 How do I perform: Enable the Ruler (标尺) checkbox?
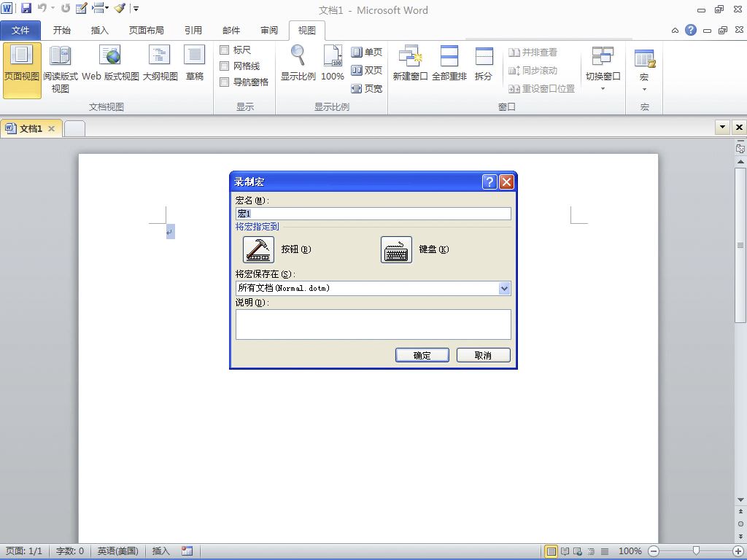(225, 50)
